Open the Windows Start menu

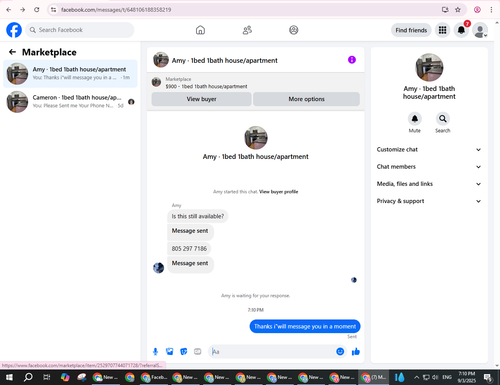tap(9, 377)
